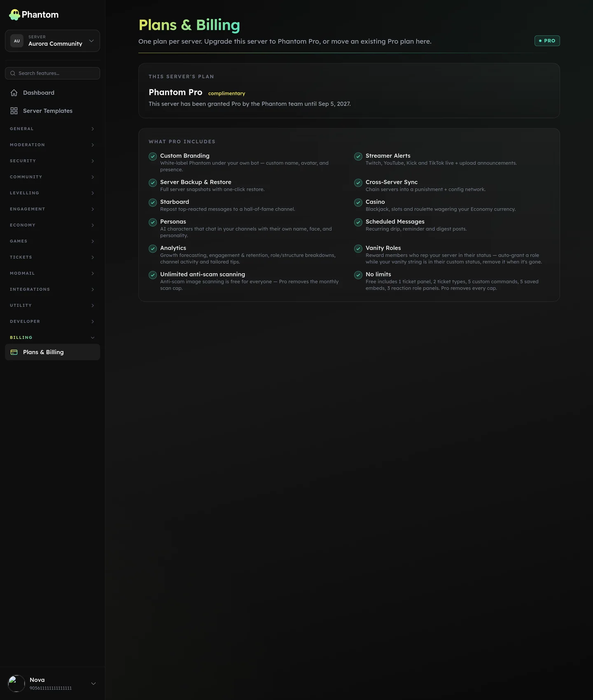Click the check icon beside Cross-Server Sync

[358, 183]
